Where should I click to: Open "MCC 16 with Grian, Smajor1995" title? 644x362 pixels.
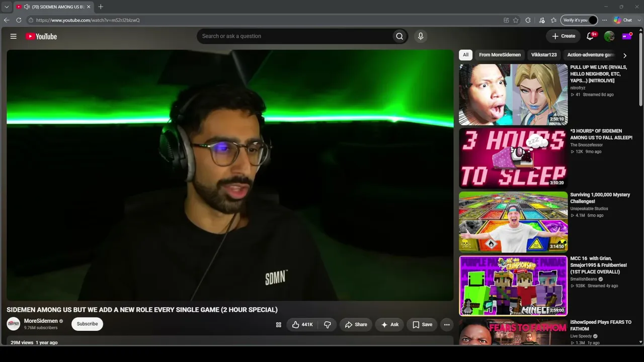[x=598, y=265]
